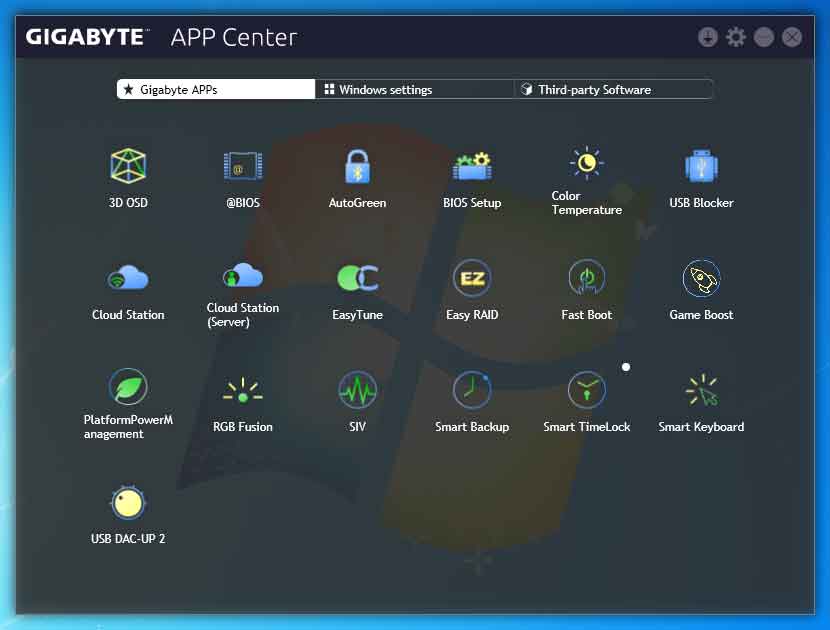This screenshot has width=830, height=630.
Task: Switch to Windows settings tab
Action: click(x=414, y=89)
